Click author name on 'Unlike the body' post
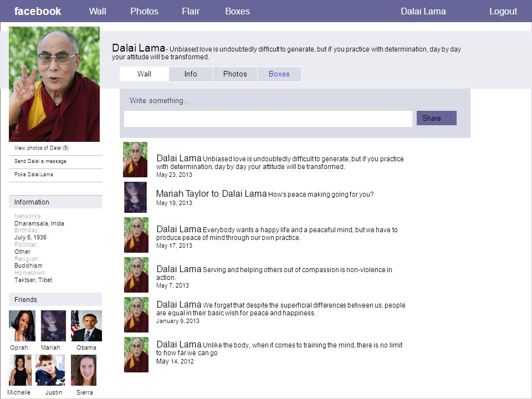 pyautogui.click(x=179, y=344)
